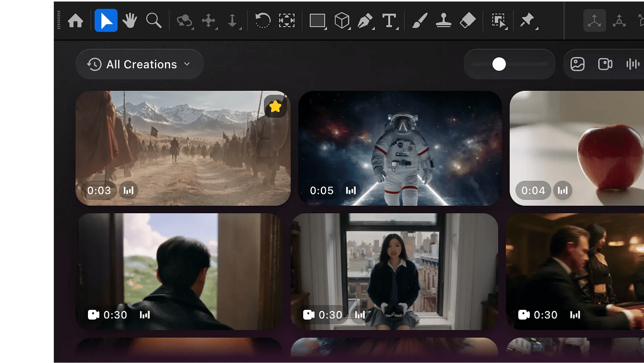Click the 0:03 duration on army clip
The image size is (644, 363).
click(x=99, y=190)
